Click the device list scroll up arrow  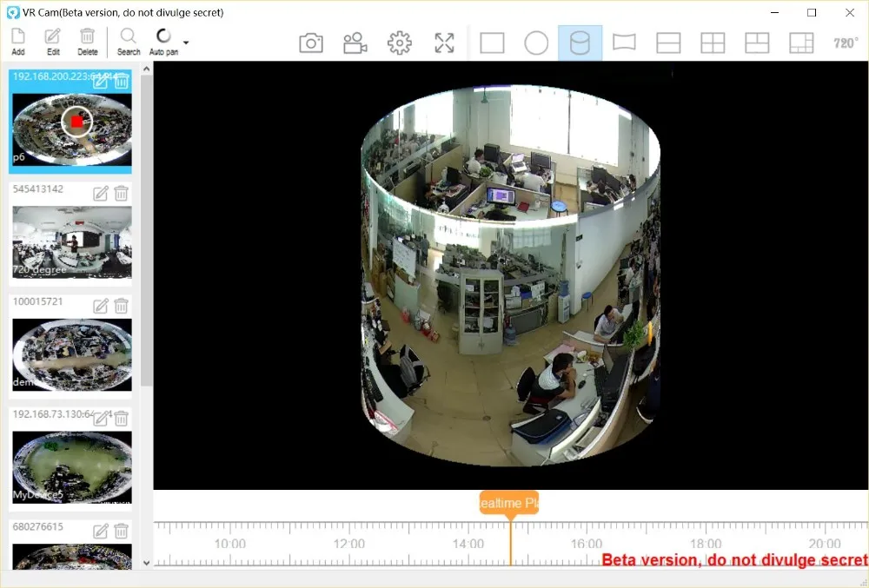[146, 69]
